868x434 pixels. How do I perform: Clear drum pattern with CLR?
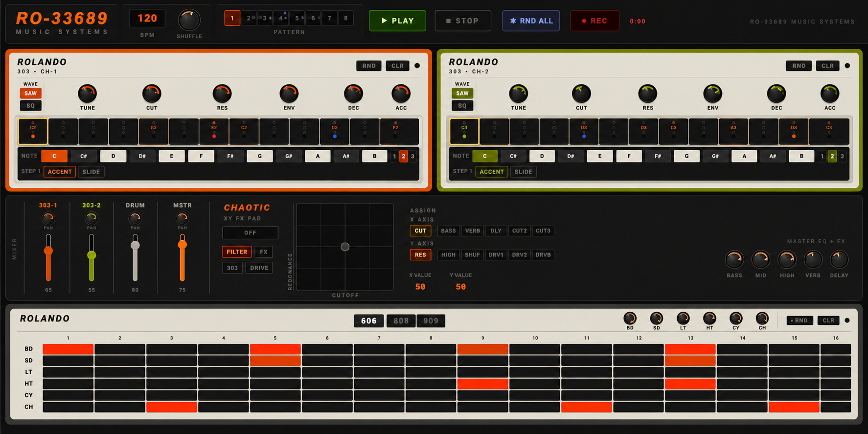pyautogui.click(x=828, y=320)
